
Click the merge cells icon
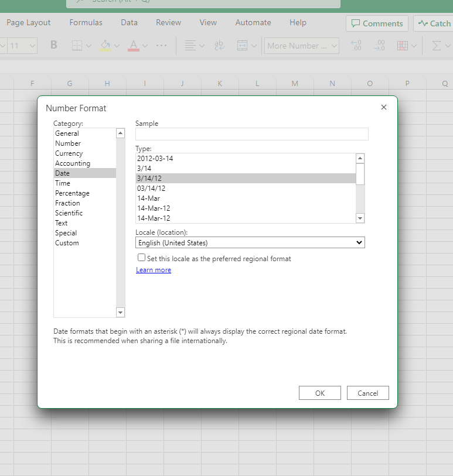242,46
